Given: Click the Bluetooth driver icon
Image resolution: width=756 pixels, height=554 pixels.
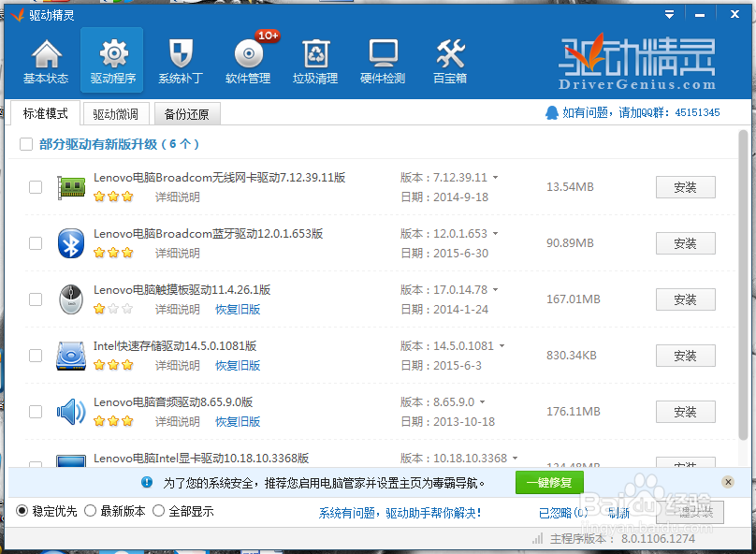Looking at the screenshot, I should (x=71, y=243).
